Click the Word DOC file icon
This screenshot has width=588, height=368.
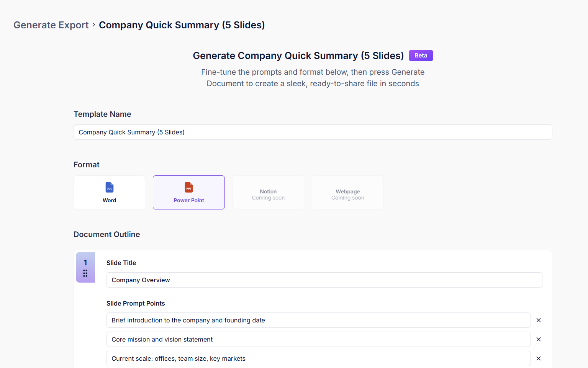click(110, 187)
